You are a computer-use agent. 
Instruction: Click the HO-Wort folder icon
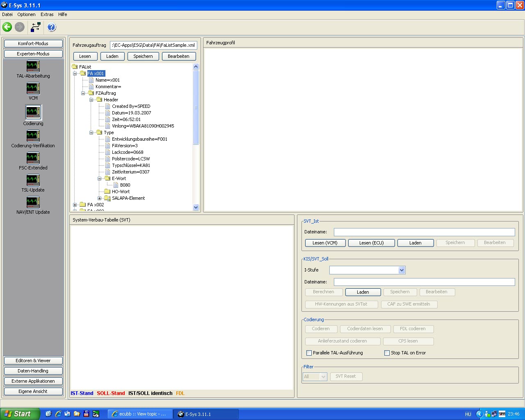point(107,192)
